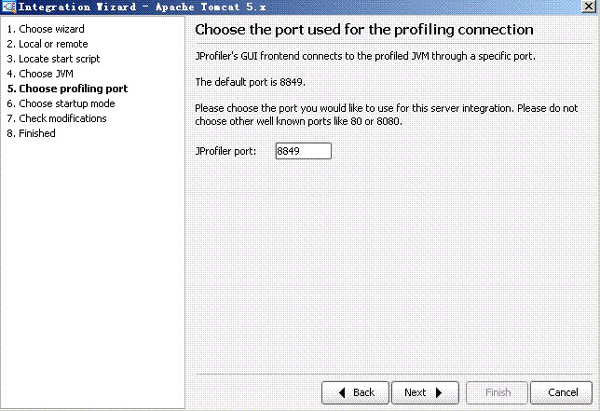600x411 pixels.
Task: Click the well known ports warning paragraph
Action: [x=385, y=114]
